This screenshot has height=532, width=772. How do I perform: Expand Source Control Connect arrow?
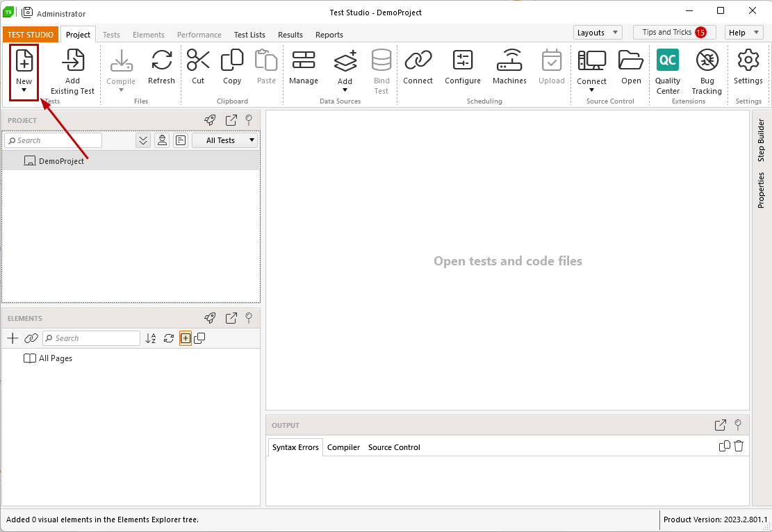point(591,90)
